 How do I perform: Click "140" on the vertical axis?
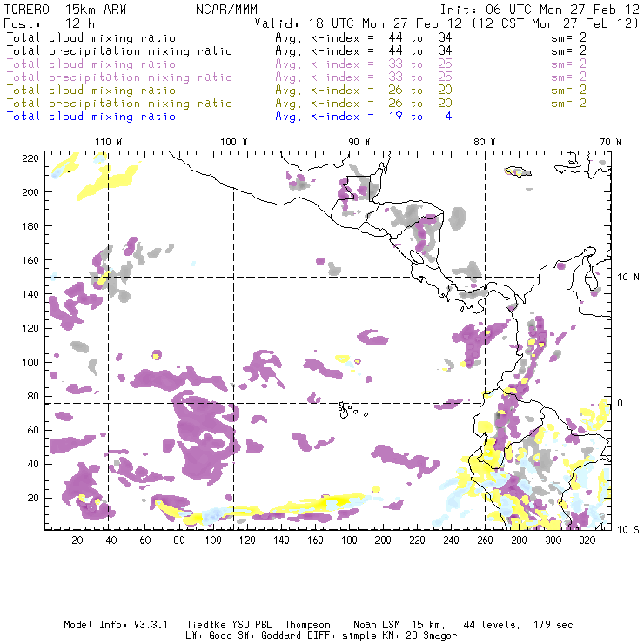[30, 294]
